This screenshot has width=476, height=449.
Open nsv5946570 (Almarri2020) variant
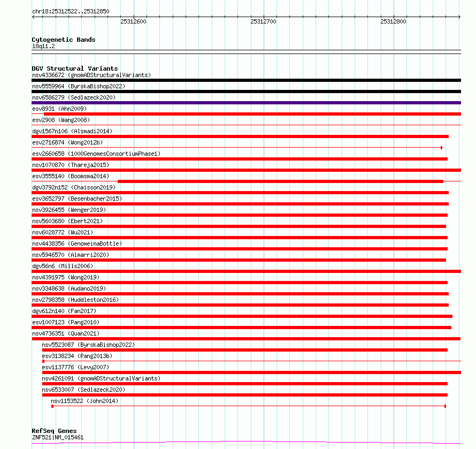(71, 255)
